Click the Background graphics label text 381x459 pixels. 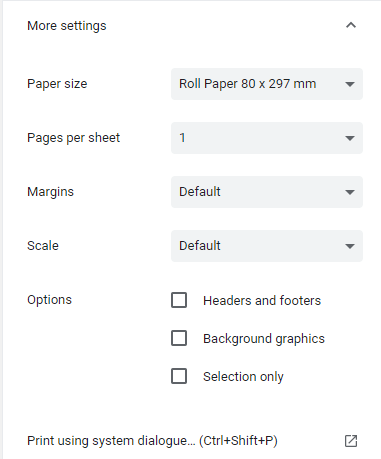point(264,339)
